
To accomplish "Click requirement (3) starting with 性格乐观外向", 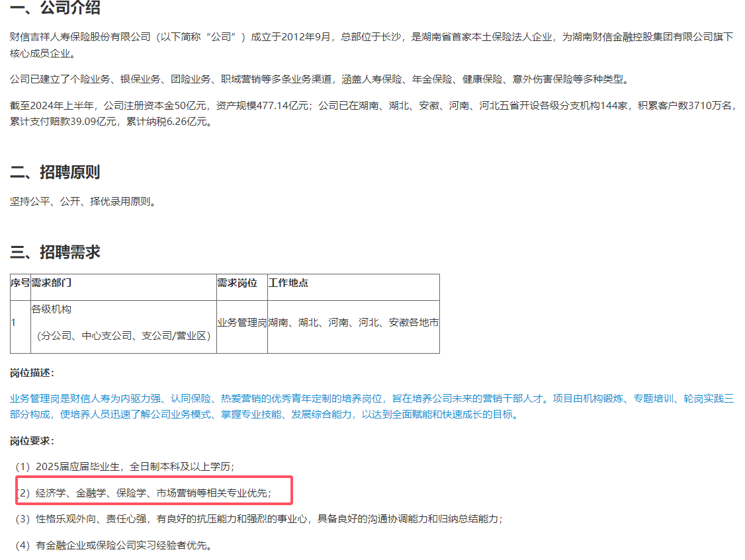I will coord(259,519).
